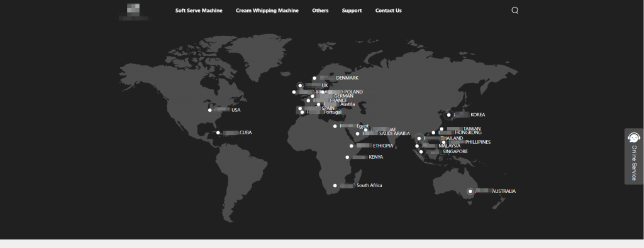Click the ETHIOPIA location marker
This screenshot has width=644, height=248.
tap(351, 146)
